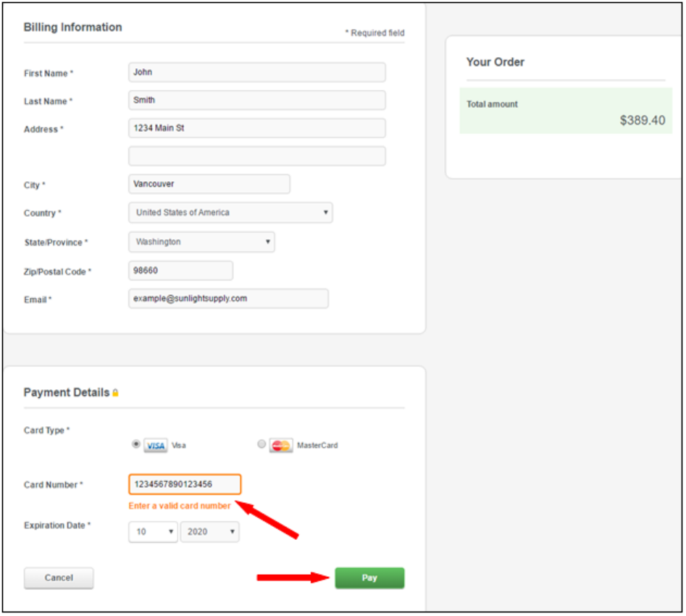Open the expiration year dropdown
Screen dimensions: 686x616
coord(209,532)
